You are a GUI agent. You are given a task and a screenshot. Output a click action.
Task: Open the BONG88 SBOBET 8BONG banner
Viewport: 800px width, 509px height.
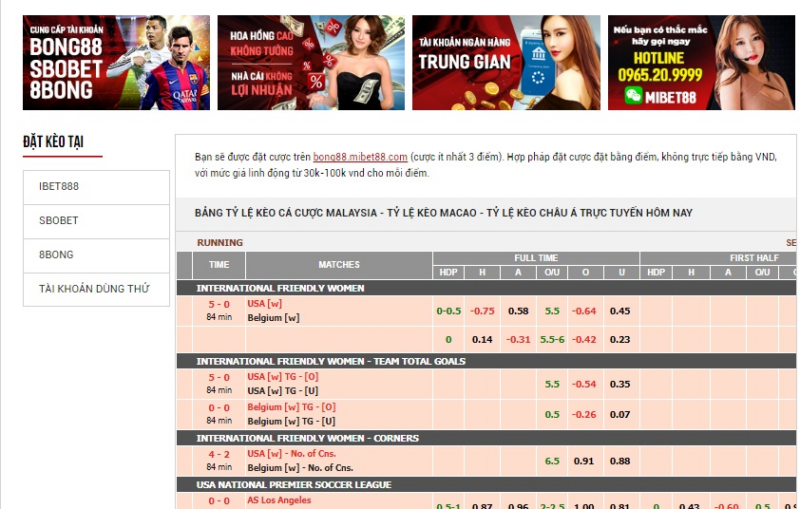(116, 62)
